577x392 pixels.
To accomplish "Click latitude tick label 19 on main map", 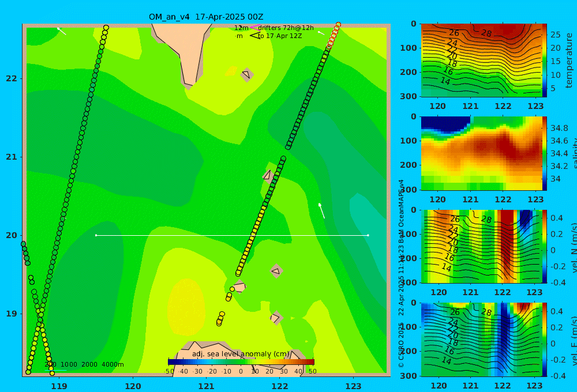I will coord(12,314).
